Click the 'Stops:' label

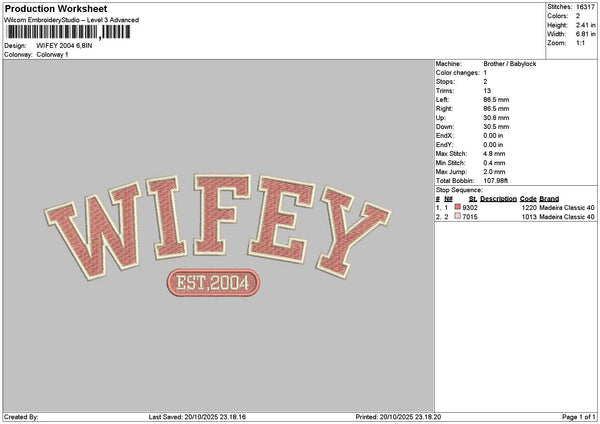point(445,82)
